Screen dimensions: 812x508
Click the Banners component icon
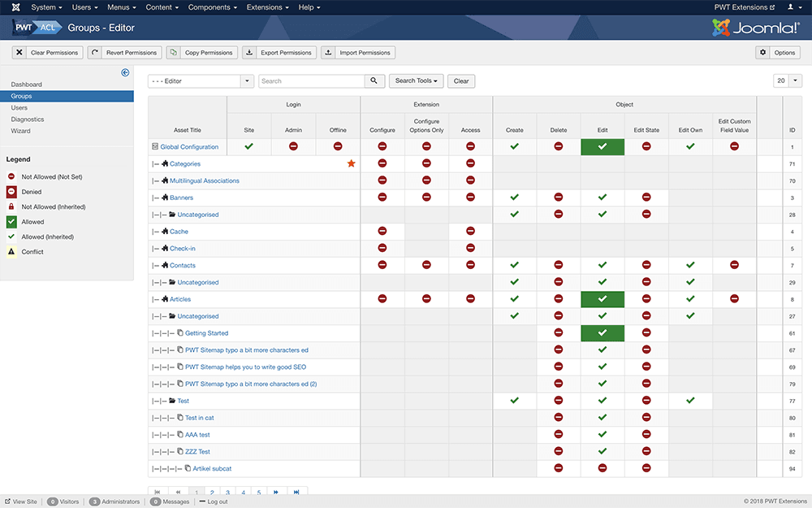(165, 198)
